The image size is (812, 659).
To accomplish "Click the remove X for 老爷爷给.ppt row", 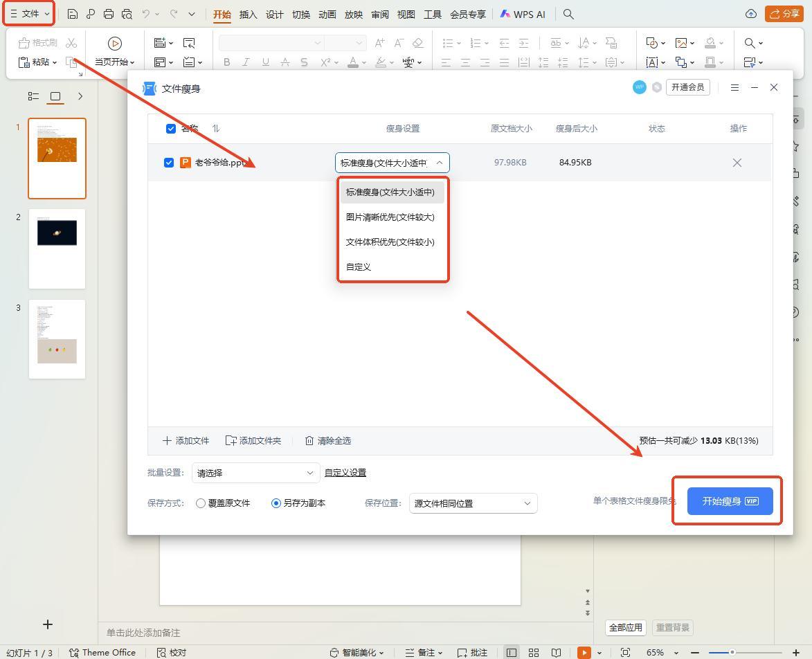I will tap(737, 163).
